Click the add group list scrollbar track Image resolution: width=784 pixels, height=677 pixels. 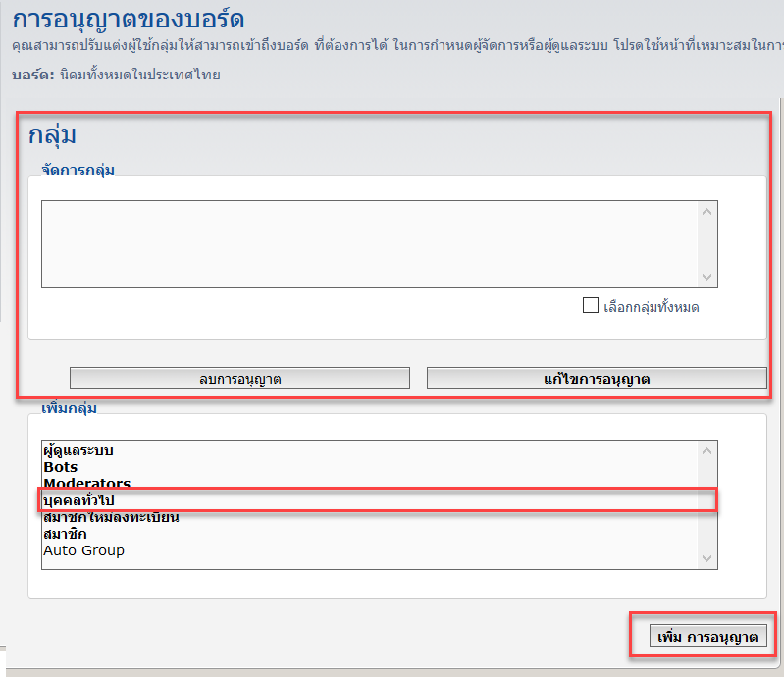[706, 503]
